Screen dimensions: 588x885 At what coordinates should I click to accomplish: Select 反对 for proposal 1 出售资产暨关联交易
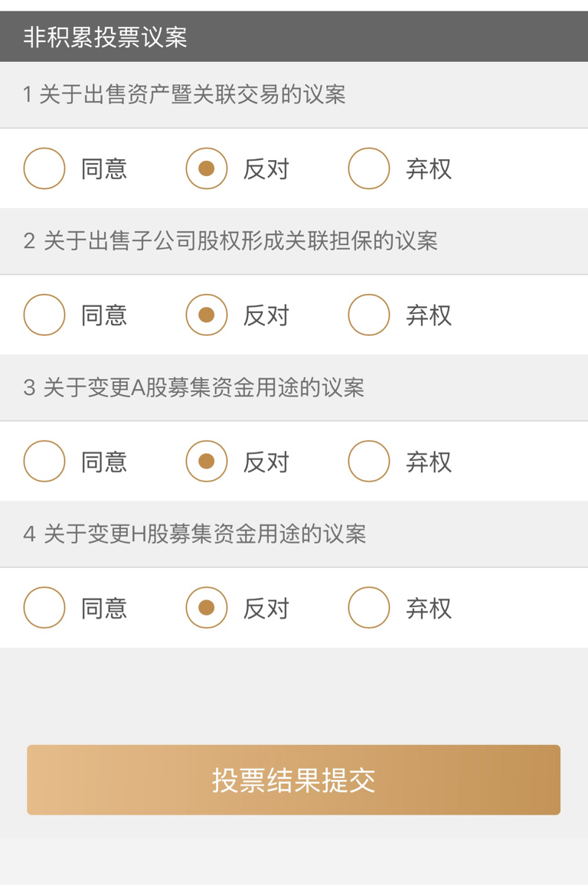(x=207, y=168)
